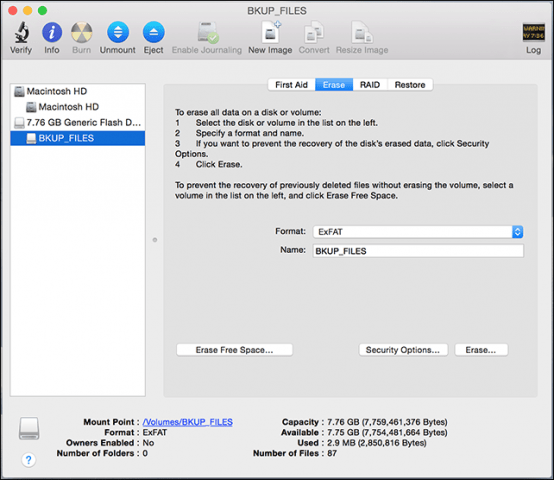Open Security Options button

(x=403, y=350)
